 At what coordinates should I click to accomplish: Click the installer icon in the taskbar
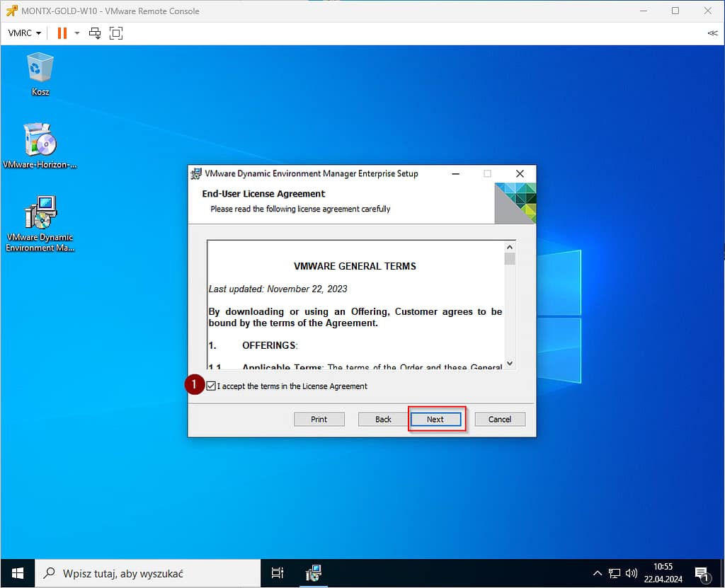coord(314,573)
